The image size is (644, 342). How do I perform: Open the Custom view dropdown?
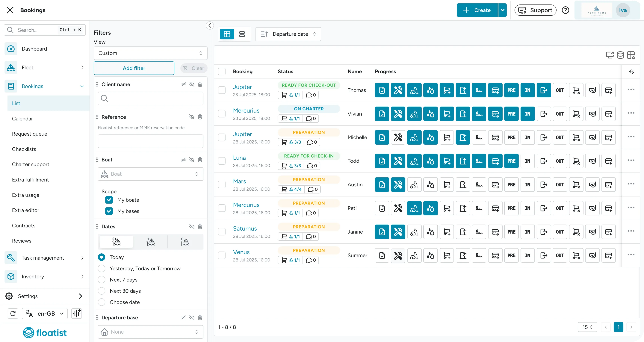point(150,53)
